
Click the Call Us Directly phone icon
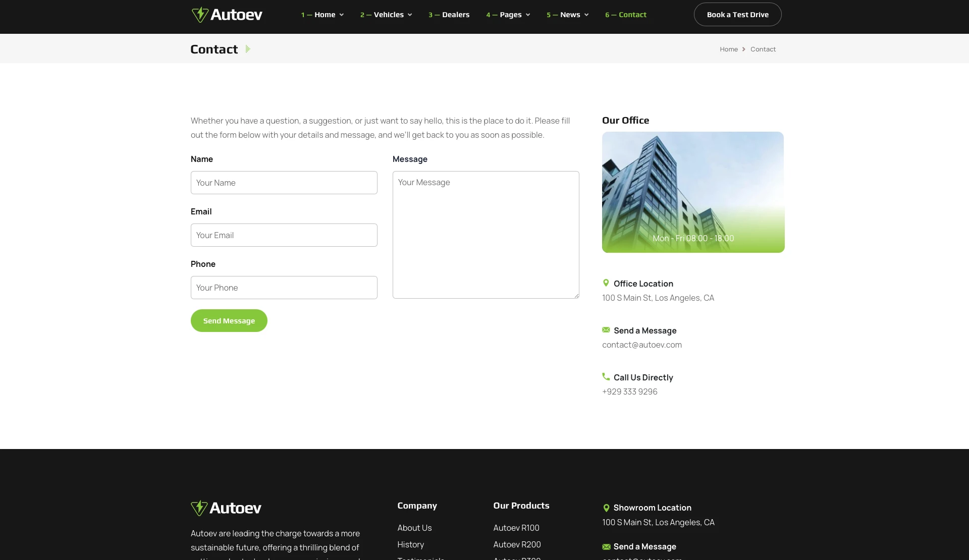pos(606,377)
